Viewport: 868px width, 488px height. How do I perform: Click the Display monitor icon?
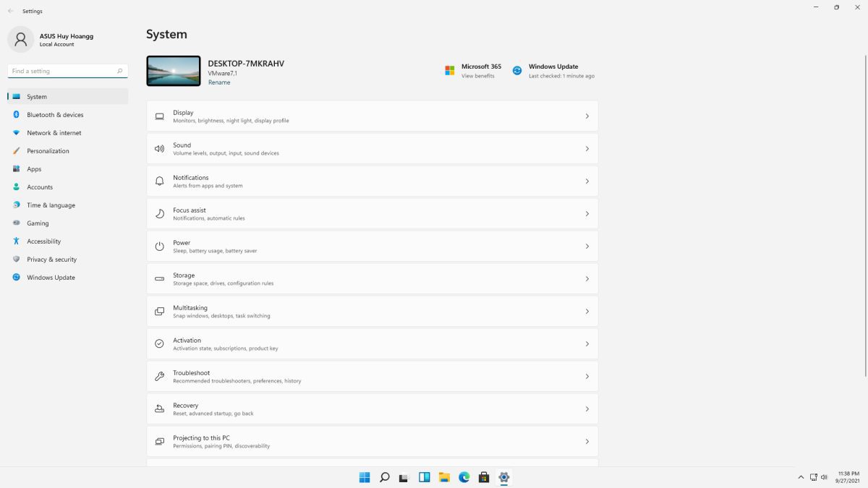159,116
